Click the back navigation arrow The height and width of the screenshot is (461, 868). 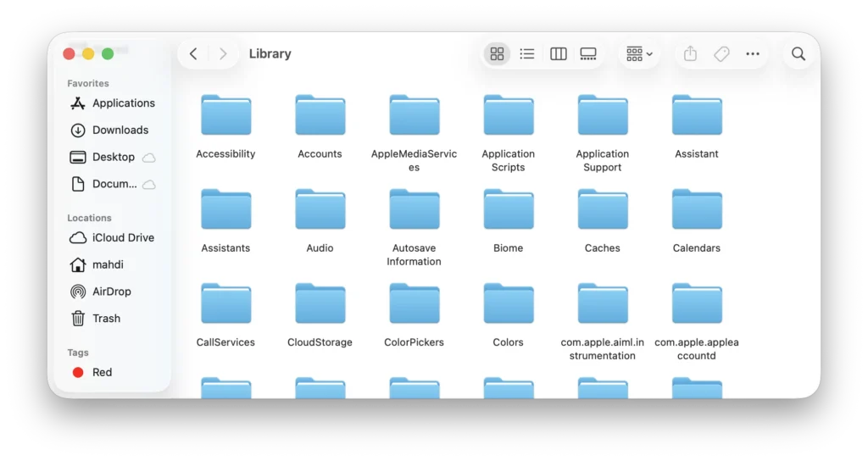(x=193, y=54)
